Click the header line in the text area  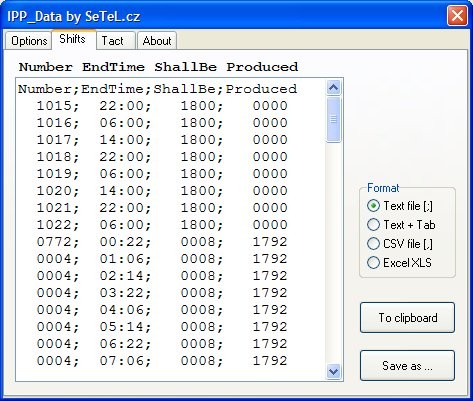click(x=157, y=89)
